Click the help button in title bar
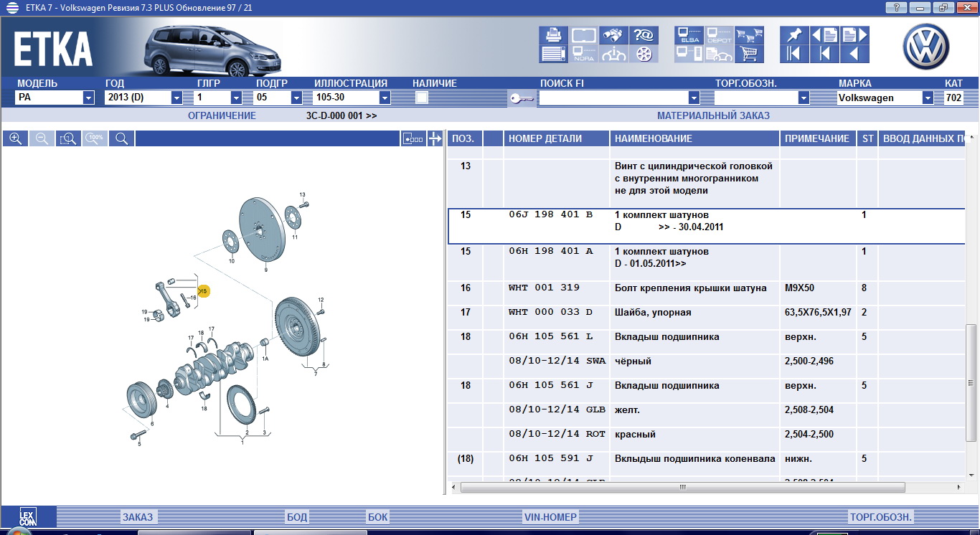Image resolution: width=980 pixels, height=535 pixels. (x=895, y=7)
